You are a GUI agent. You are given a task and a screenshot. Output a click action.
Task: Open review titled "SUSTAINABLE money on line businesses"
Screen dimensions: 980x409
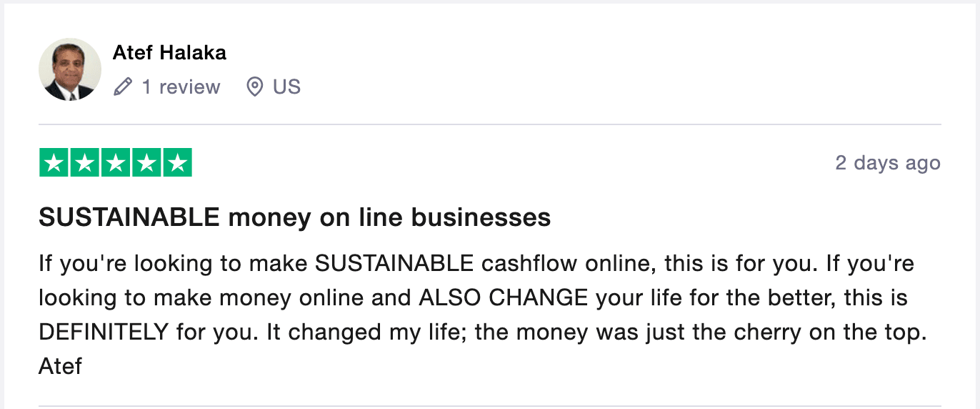pyautogui.click(x=294, y=217)
